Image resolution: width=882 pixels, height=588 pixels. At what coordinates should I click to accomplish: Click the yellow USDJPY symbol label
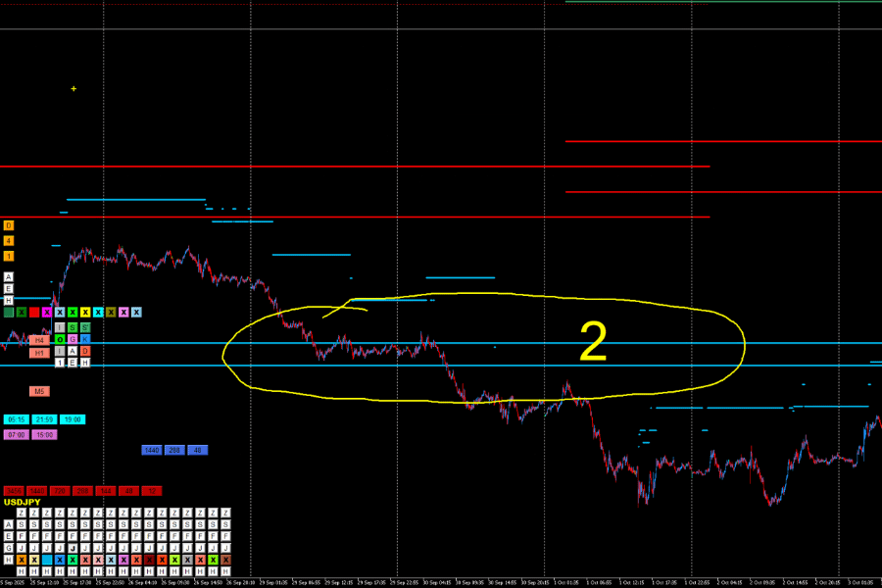coord(24,502)
